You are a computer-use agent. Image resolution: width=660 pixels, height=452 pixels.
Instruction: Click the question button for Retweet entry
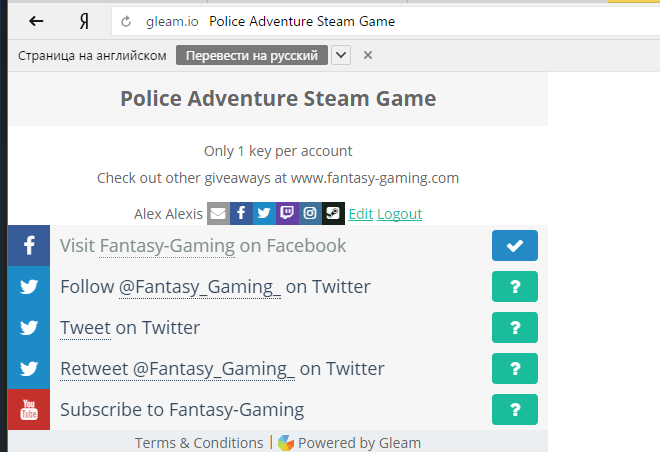click(x=515, y=369)
